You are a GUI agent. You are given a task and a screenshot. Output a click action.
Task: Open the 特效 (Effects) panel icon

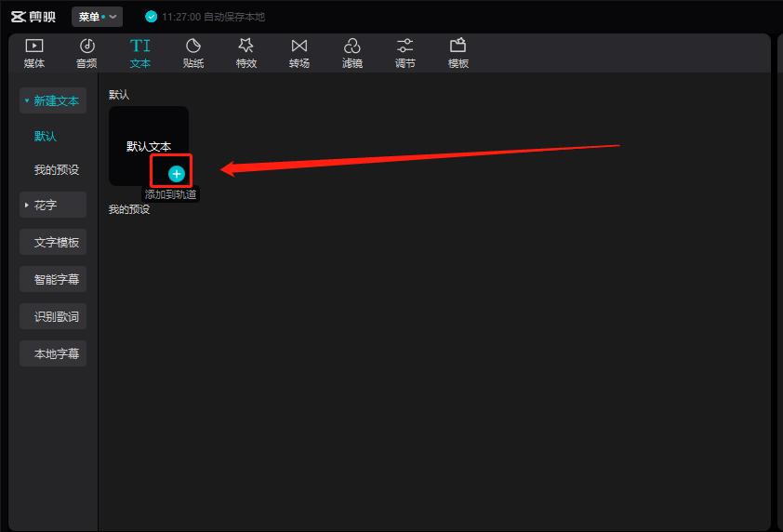click(x=246, y=46)
